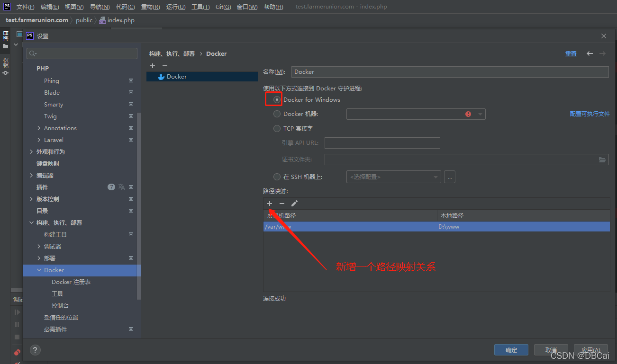Open the 构建工具 settings page
The width and height of the screenshot is (617, 364).
[x=55, y=235]
